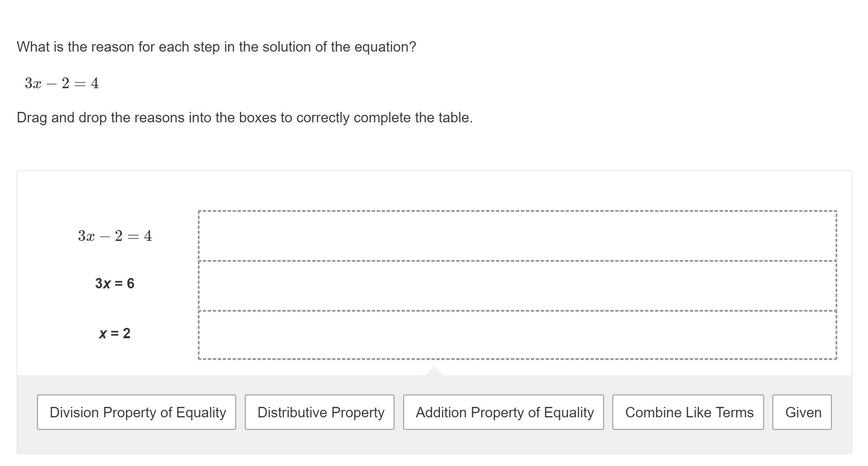This screenshot has width=868, height=466.
Task: Click the word 'Equality' on the Division tile
Action: (201, 412)
